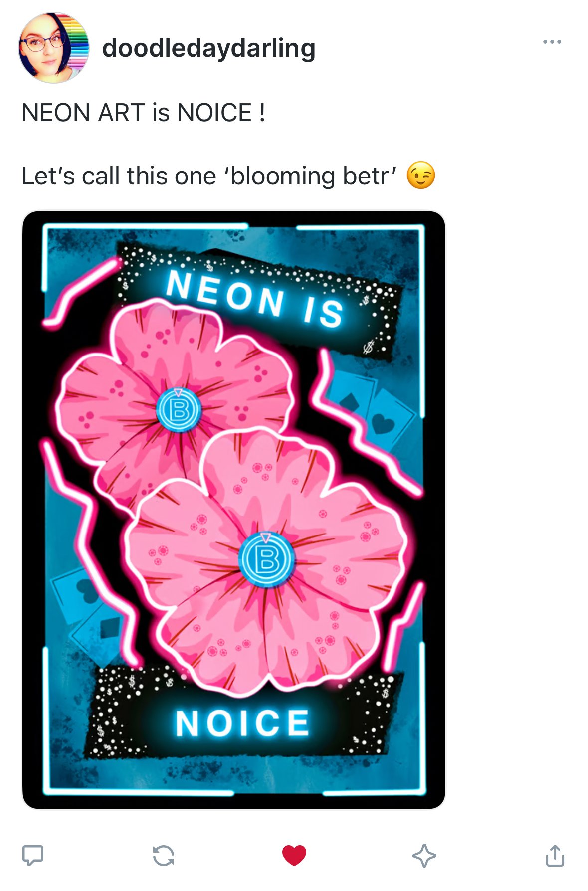Open doodledaydarling's profile avatar picture

tap(54, 48)
